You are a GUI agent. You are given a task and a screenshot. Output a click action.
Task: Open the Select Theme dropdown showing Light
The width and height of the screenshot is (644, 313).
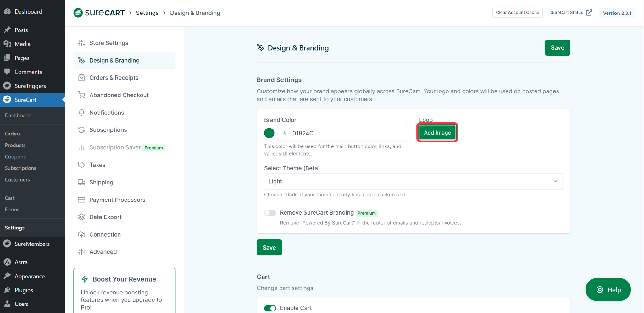[x=413, y=181]
